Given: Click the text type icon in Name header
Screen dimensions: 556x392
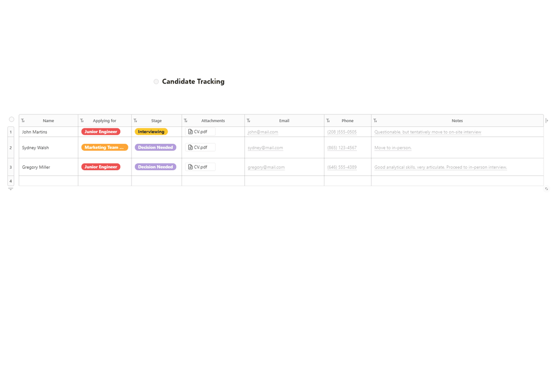Looking at the screenshot, I should (23, 121).
